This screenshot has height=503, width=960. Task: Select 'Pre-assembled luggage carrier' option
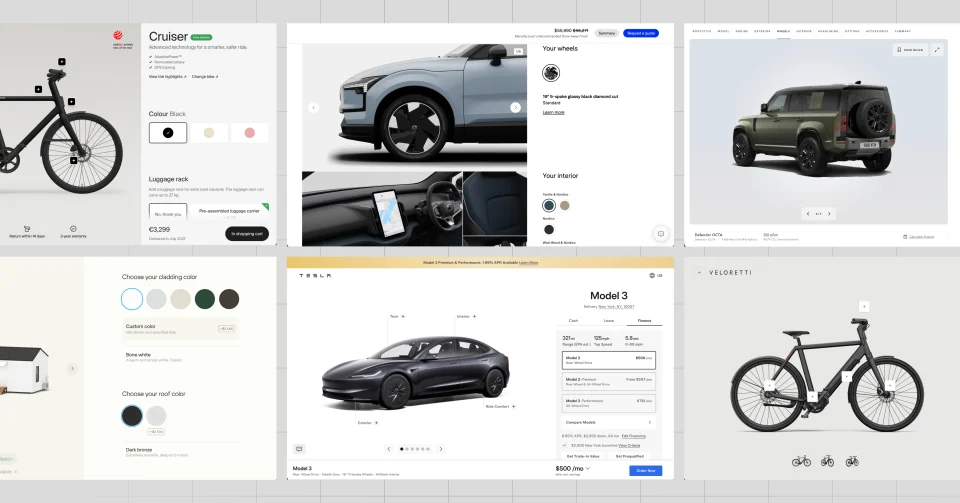click(x=229, y=212)
